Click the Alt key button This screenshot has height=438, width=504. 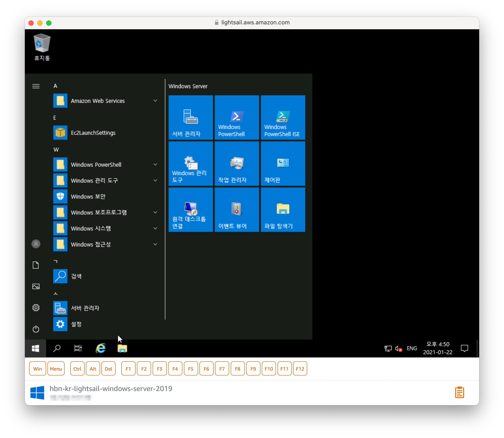(x=93, y=369)
